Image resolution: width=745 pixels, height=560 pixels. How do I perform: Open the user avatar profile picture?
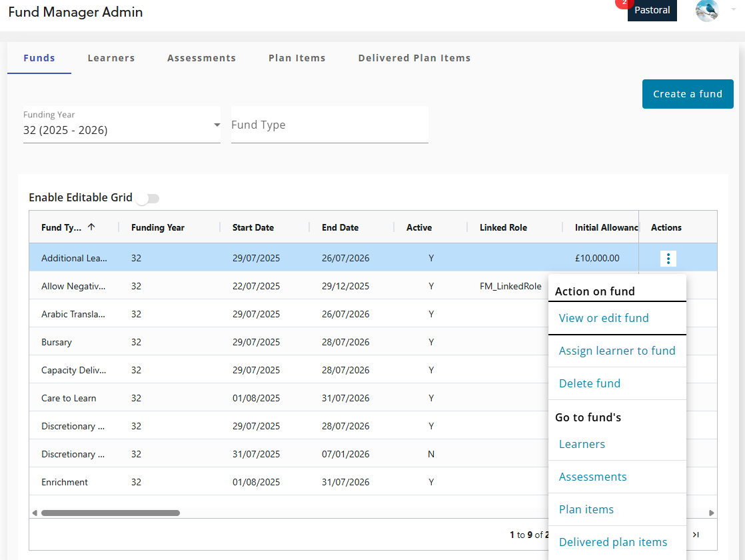(706, 11)
